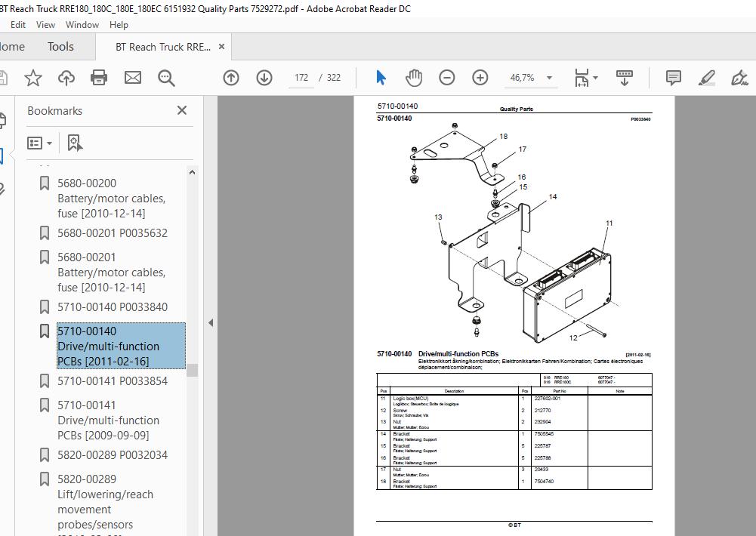Open the Window menu
The width and height of the screenshot is (756, 536).
(x=82, y=25)
